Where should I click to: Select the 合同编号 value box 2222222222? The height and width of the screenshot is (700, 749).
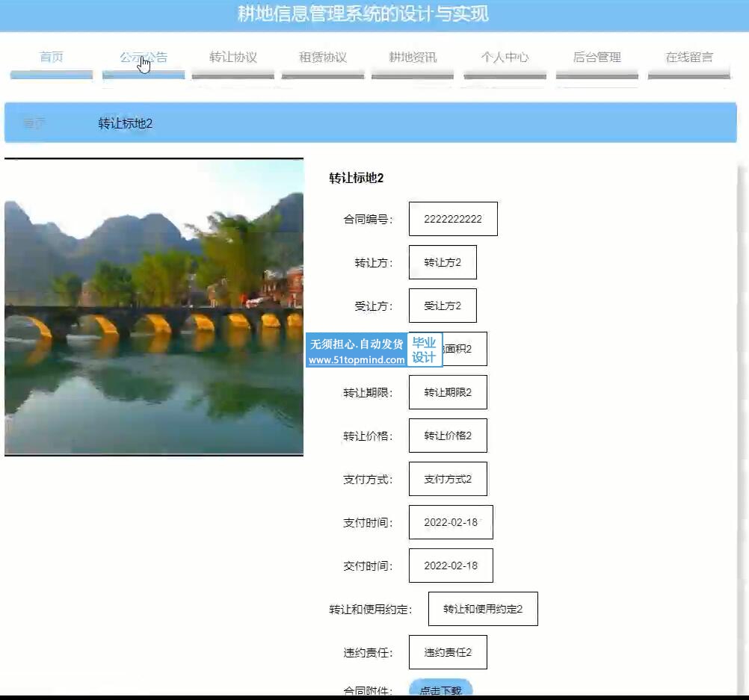point(453,219)
